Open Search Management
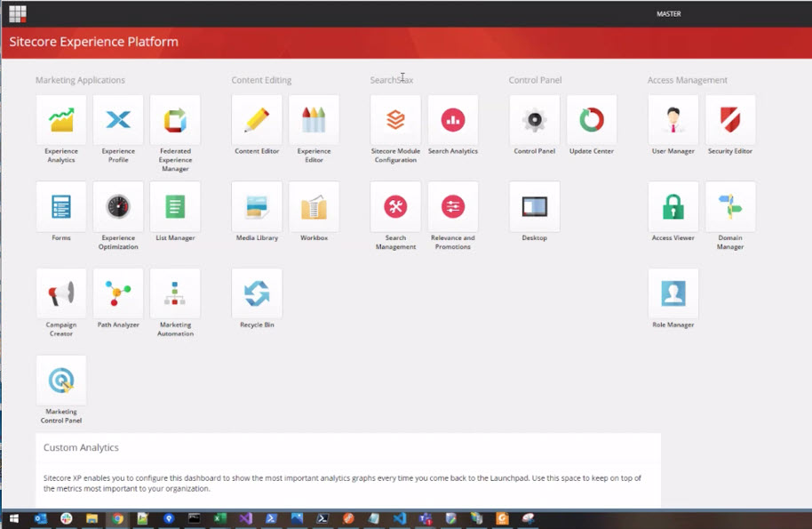The width and height of the screenshot is (812, 529). [395, 207]
